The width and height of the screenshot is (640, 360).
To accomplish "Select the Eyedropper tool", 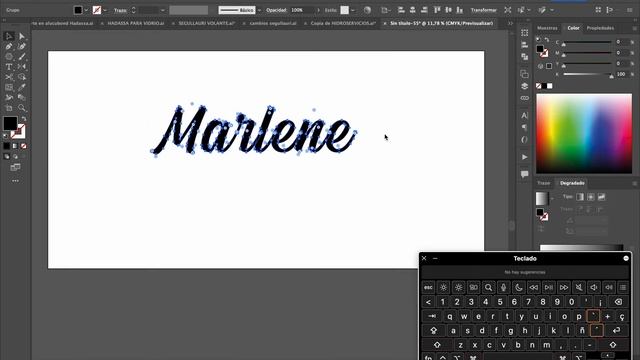I will (x=22, y=87).
